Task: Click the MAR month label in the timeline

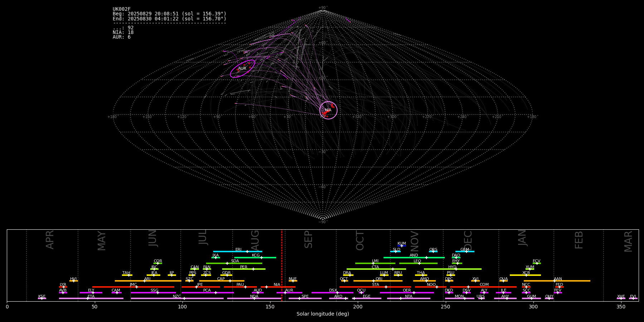Action: tap(628, 241)
